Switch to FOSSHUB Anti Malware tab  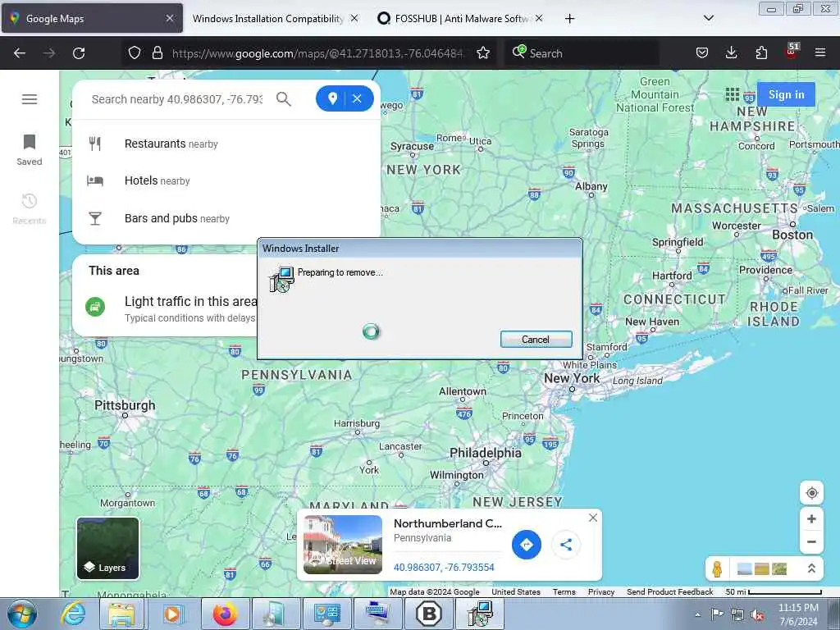459,18
